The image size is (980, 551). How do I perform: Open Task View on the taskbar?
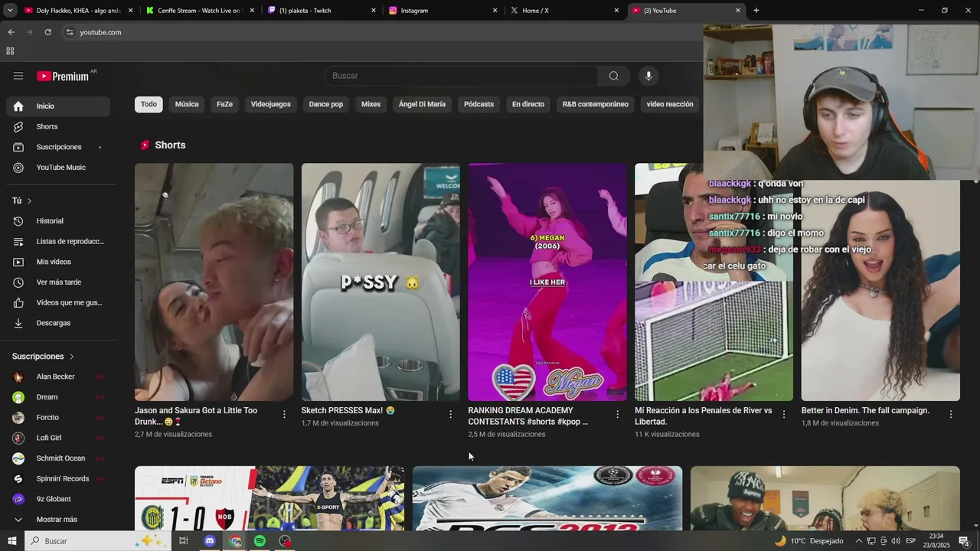184,541
